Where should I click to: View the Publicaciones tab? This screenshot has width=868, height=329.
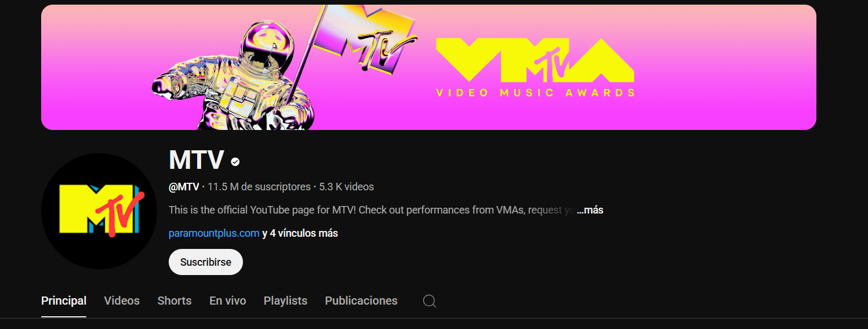pos(361,301)
